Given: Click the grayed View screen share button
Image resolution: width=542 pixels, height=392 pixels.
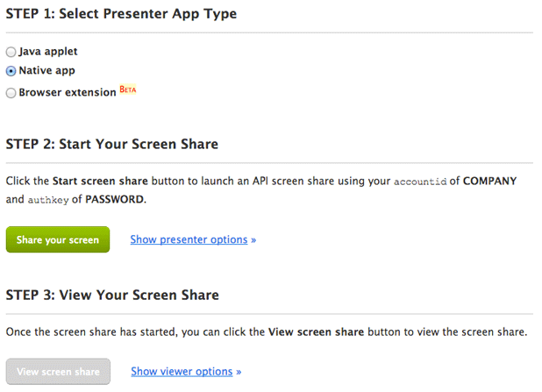Looking at the screenshot, I should (58, 372).
